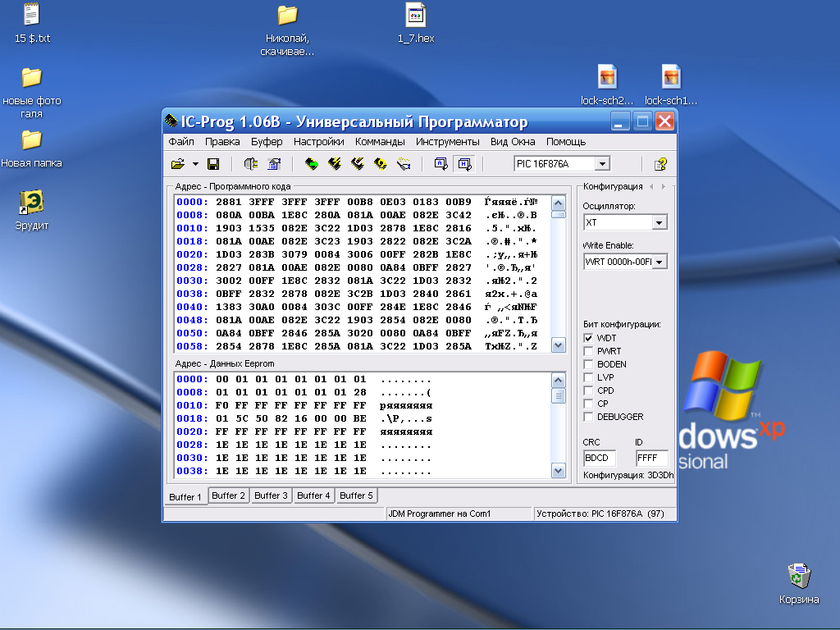Click the Open file folder icon

178,164
